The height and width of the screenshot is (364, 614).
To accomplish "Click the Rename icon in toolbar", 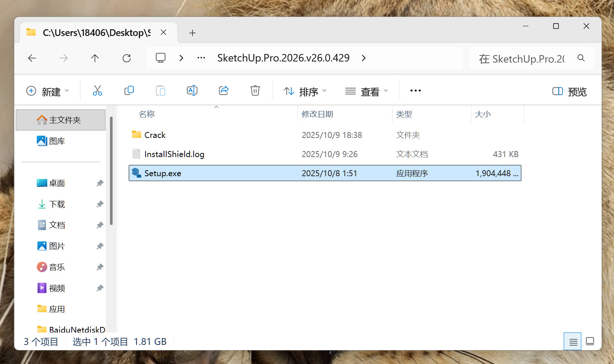I will (192, 91).
